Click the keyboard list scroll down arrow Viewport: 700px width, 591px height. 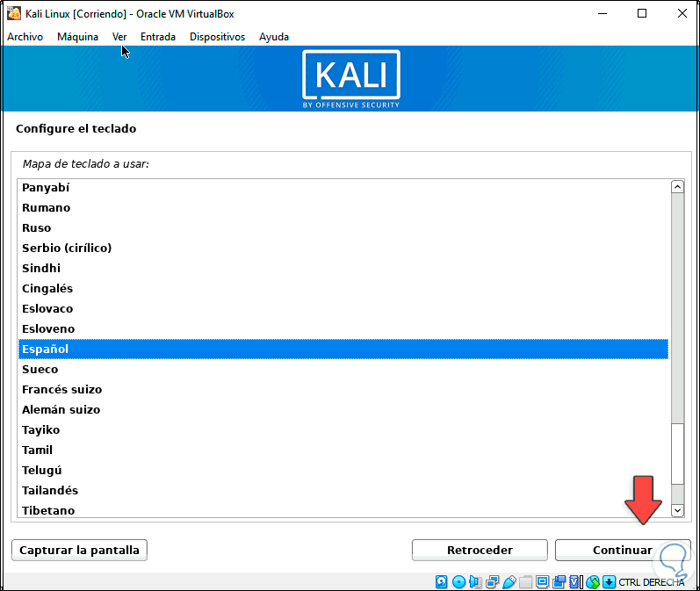[x=678, y=510]
